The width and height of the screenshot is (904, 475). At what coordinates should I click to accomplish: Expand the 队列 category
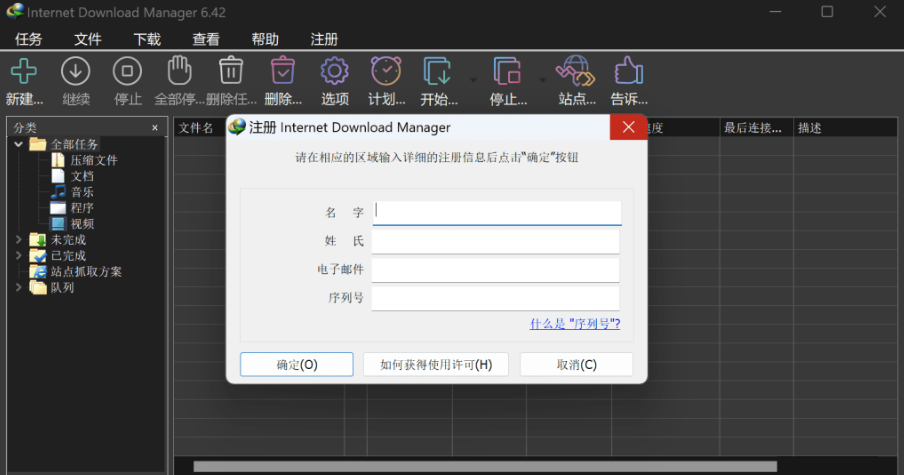(x=18, y=287)
